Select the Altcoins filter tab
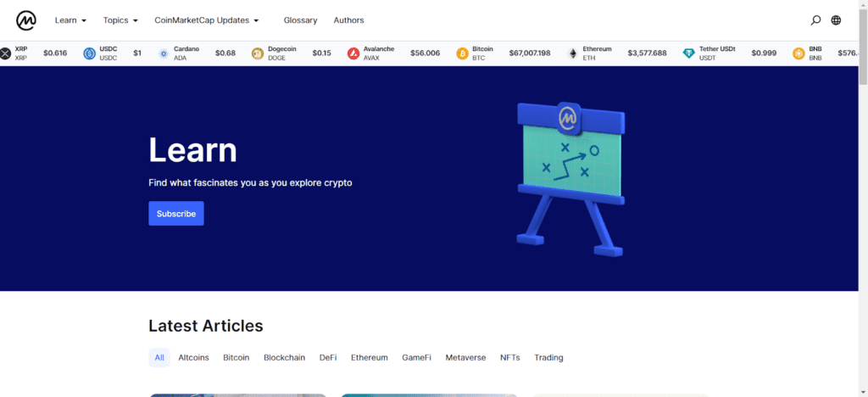The height and width of the screenshot is (397, 868). [194, 358]
